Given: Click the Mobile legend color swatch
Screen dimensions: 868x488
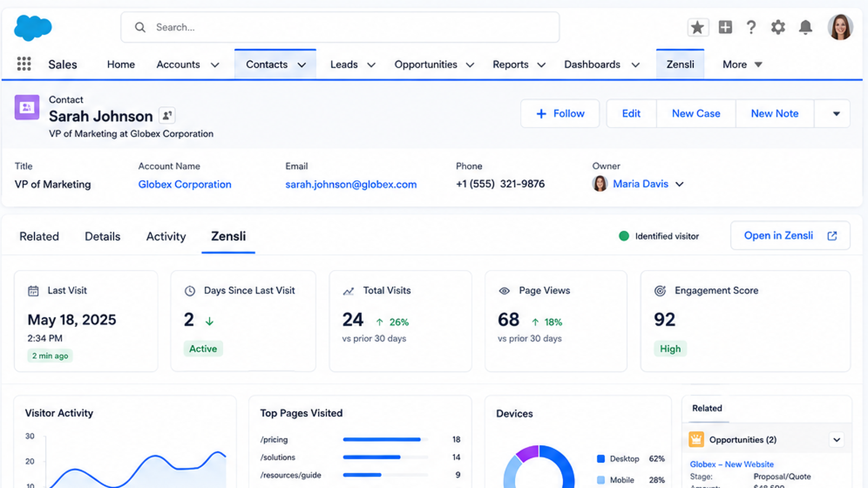Looking at the screenshot, I should pos(601,480).
